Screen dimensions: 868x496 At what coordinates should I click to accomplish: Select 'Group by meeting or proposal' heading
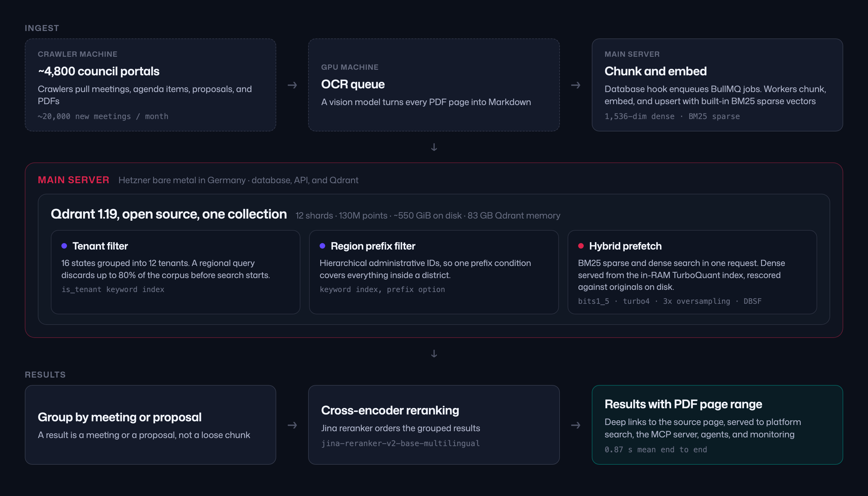pos(120,417)
